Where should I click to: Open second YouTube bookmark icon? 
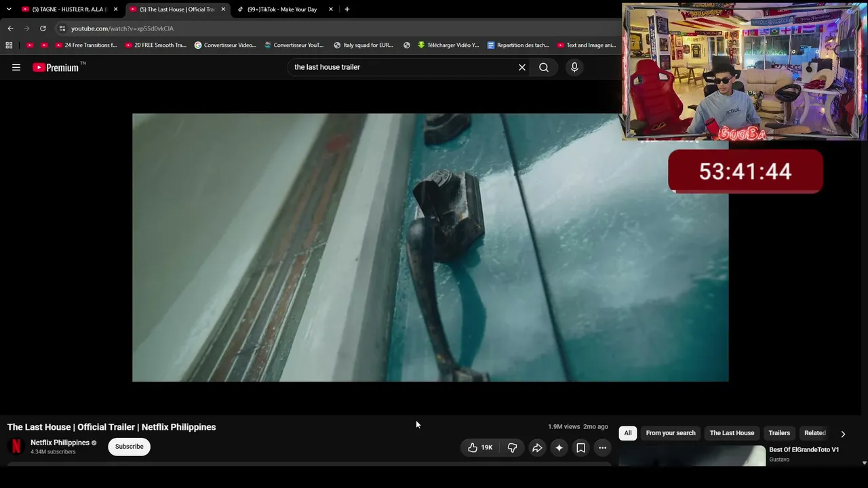[45, 45]
